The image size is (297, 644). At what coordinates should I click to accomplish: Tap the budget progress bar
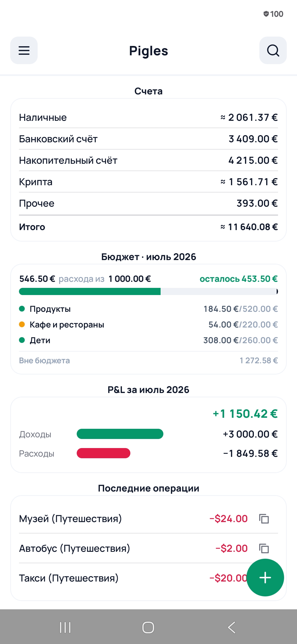148,291
